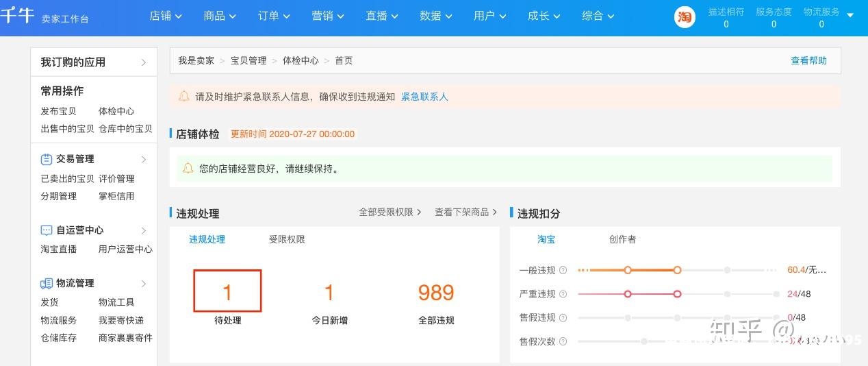Switch to the 受限权限 tab
The height and width of the screenshot is (366, 868).
[x=287, y=239]
